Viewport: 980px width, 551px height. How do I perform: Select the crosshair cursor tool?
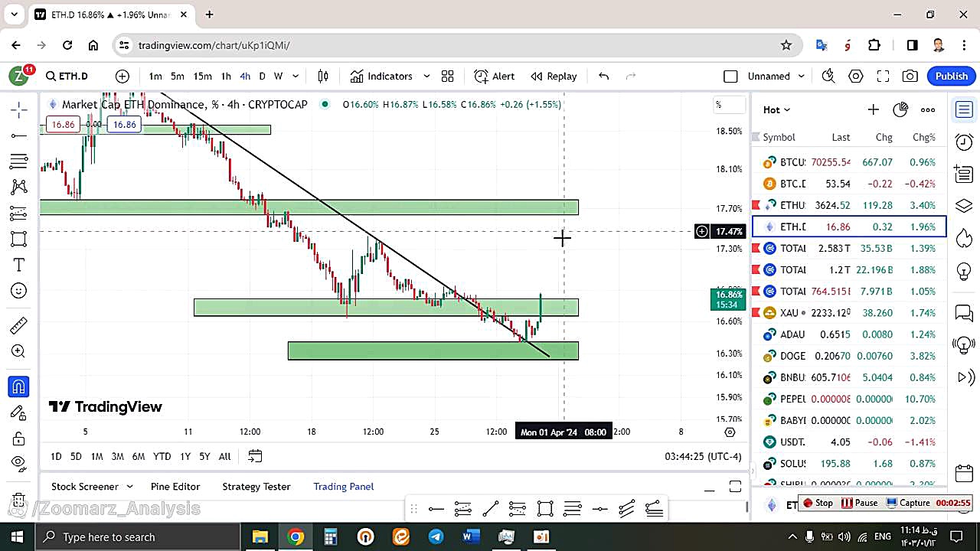point(19,110)
